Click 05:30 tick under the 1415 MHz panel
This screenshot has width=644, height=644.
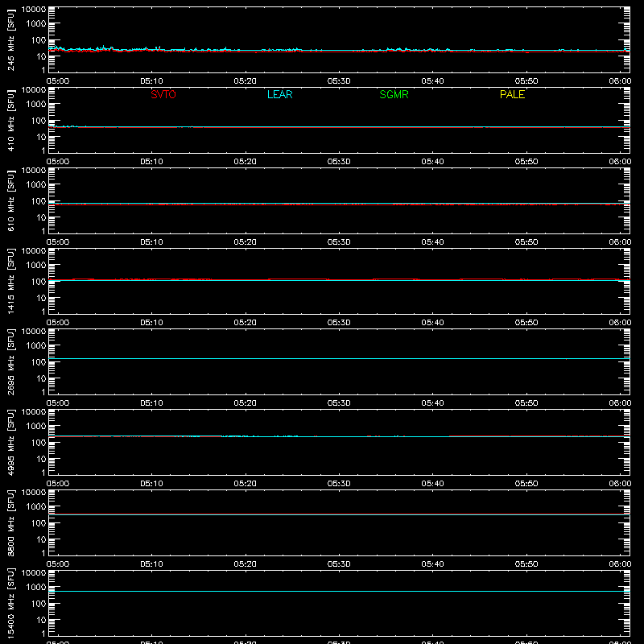pyautogui.click(x=339, y=323)
